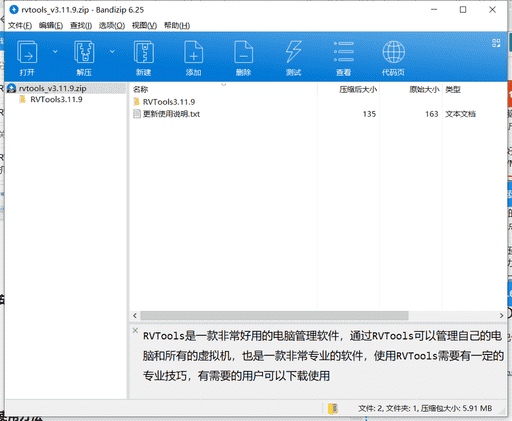
Task: Minimize the Bandizip window
Action: pyautogui.click(x=434, y=10)
